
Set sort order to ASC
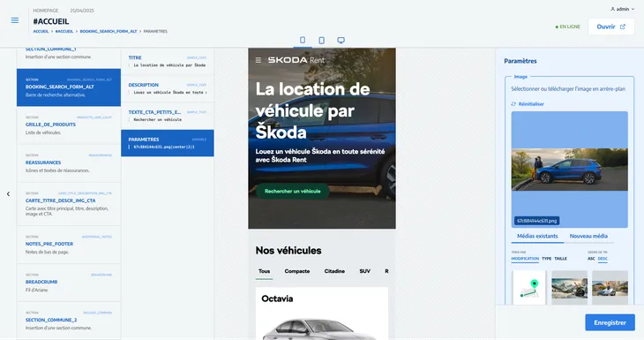click(x=591, y=259)
